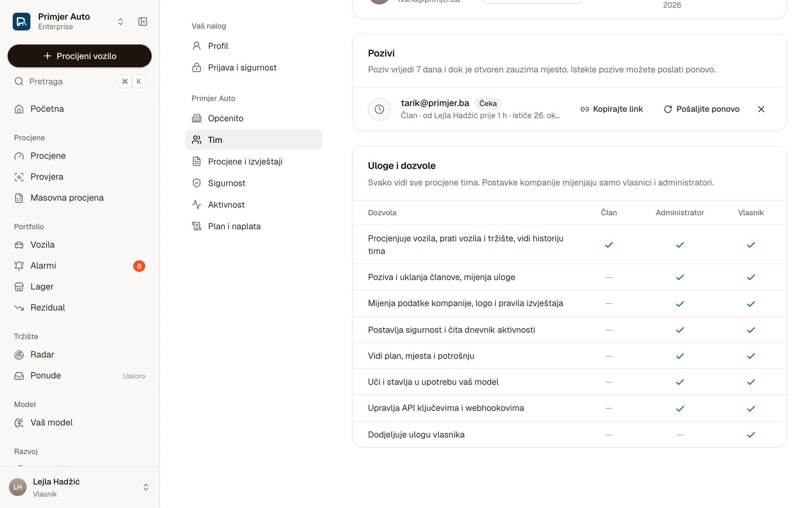Cancel the tarik@primjer.ba invite with the X
The width and height of the screenshot is (812, 508).
point(761,109)
